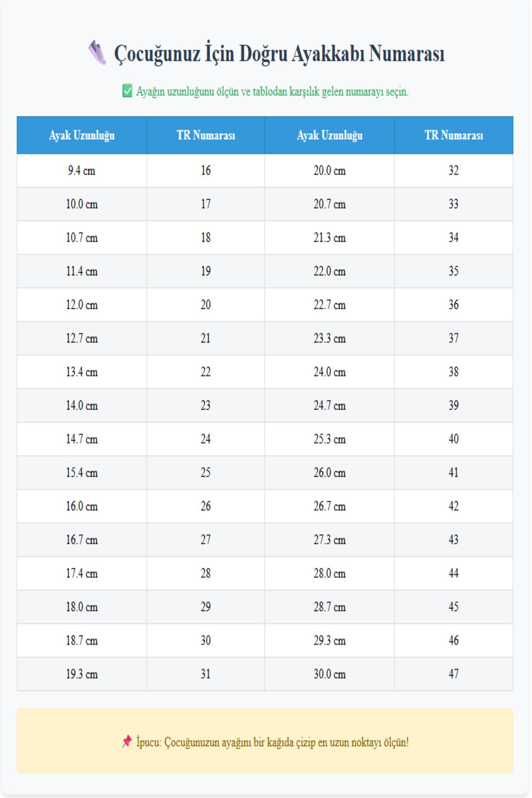Click the second Ayak Uzunluğu column header
Screen dimensions: 532x798
[x=330, y=135]
